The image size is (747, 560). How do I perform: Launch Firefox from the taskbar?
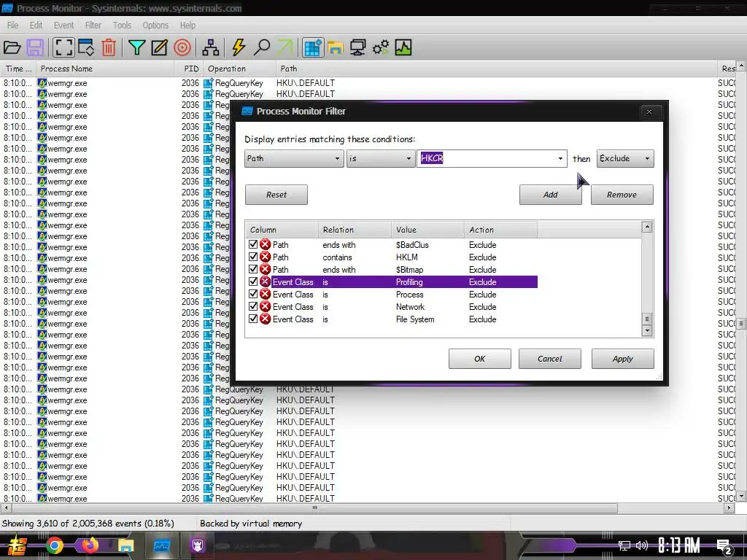[90, 545]
